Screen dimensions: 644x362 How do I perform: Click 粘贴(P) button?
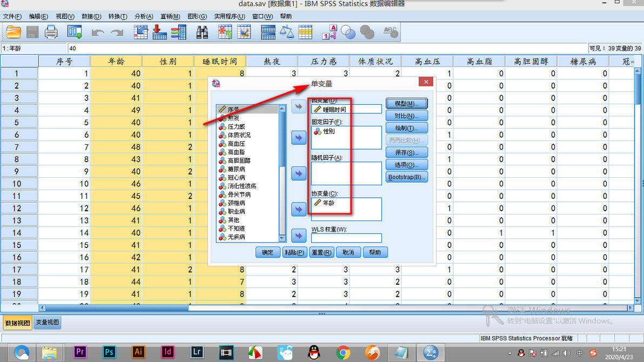(x=294, y=252)
